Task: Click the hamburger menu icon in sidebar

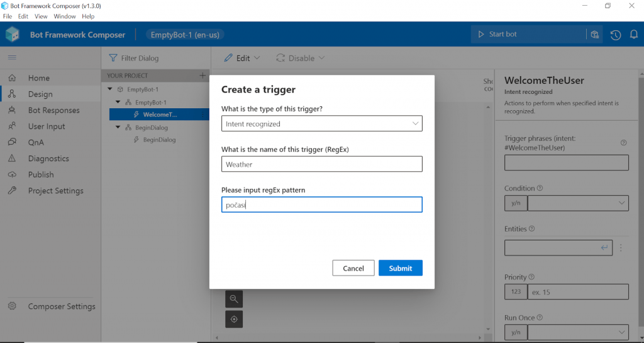Action: point(12,58)
